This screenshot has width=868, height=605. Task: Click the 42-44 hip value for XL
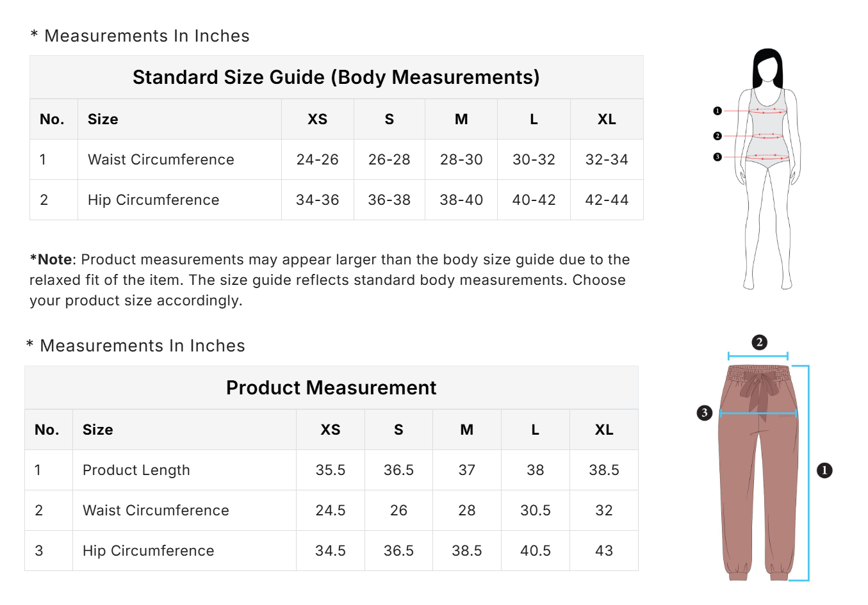(x=607, y=200)
